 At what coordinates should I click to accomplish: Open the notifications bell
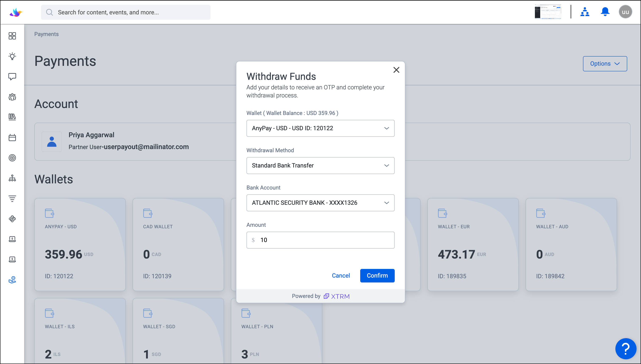pyautogui.click(x=605, y=12)
